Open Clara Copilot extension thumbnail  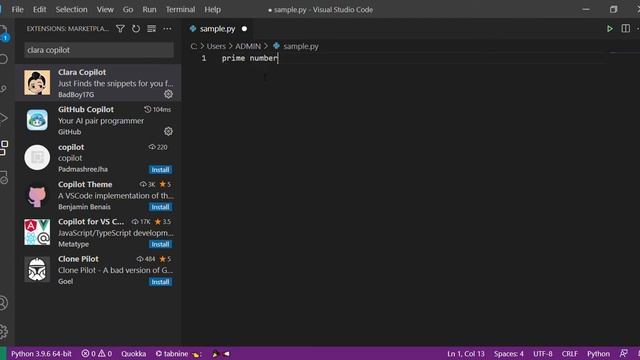pos(37,82)
